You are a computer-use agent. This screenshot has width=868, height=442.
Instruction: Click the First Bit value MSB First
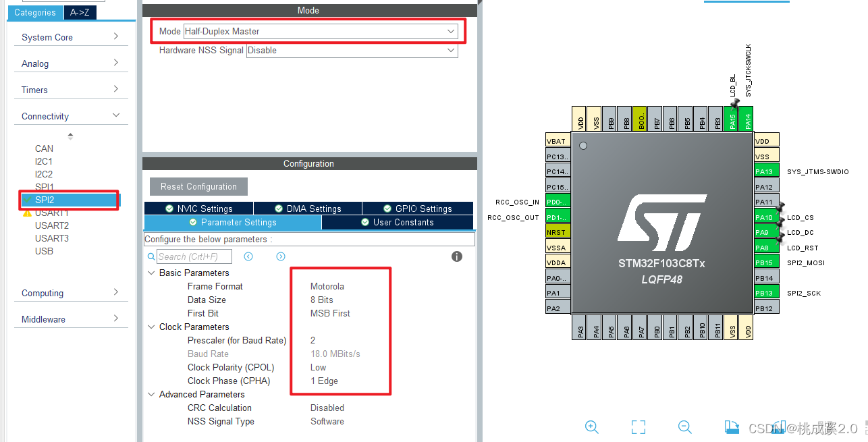330,313
